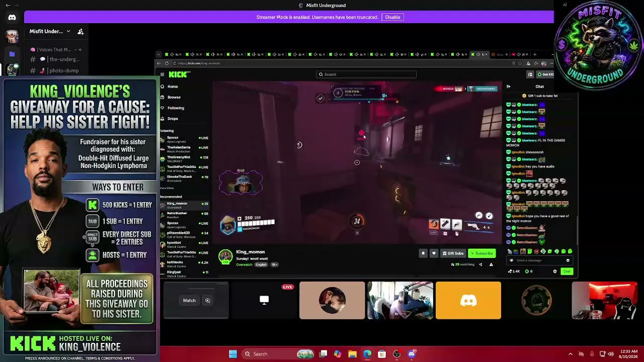Click the browser address bar
This screenshot has width=644, height=362.
point(342,63)
